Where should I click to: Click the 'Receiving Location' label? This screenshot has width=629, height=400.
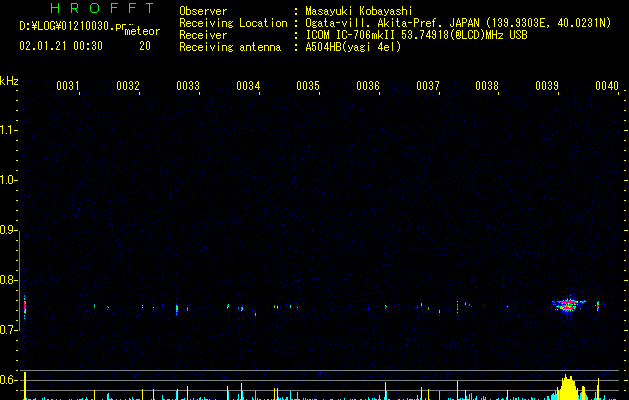point(233,23)
